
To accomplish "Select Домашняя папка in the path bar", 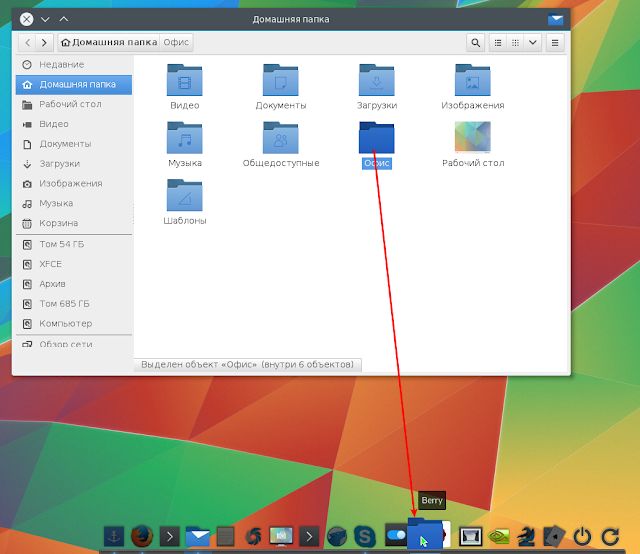I will [x=109, y=42].
